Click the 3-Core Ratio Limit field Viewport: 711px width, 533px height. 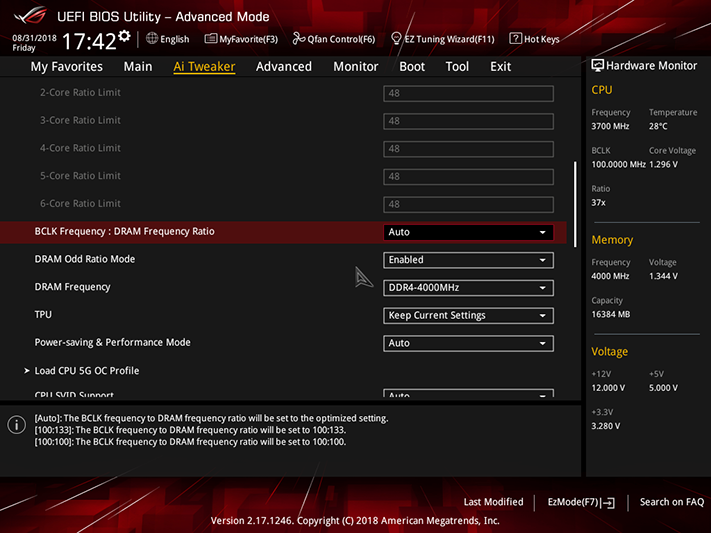click(x=468, y=121)
